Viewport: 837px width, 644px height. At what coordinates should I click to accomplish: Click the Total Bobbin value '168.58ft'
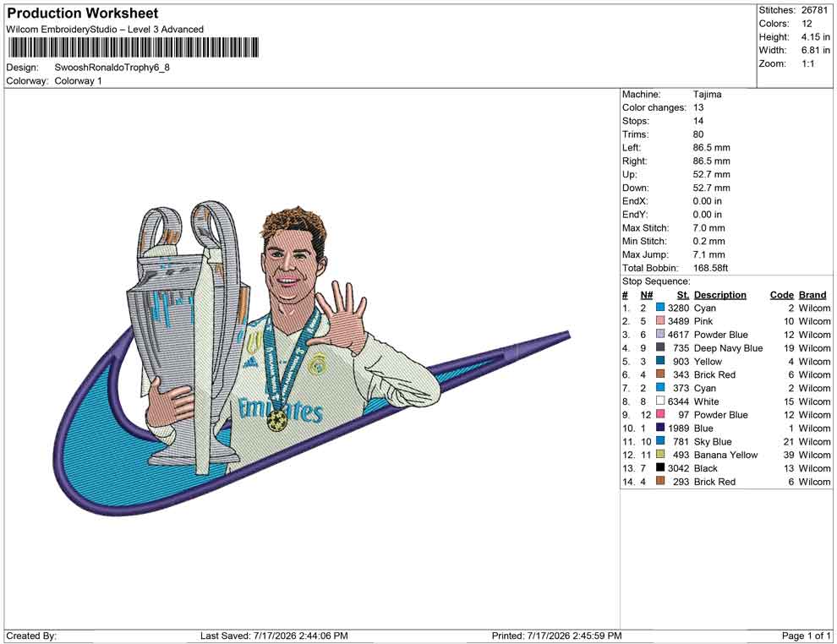tap(710, 268)
